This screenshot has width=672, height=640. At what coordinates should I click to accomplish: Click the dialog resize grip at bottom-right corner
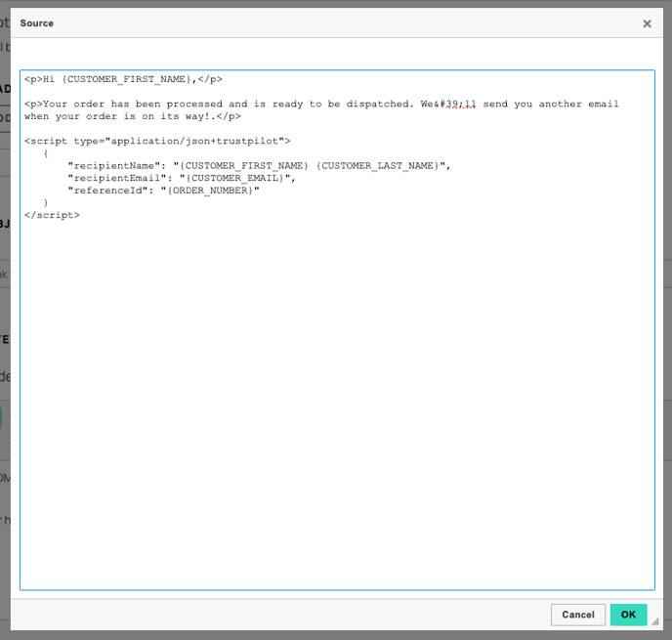[654, 621]
